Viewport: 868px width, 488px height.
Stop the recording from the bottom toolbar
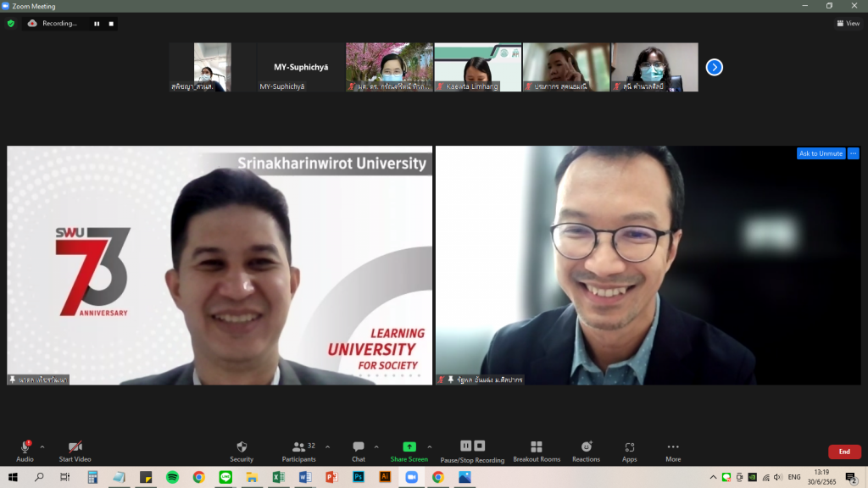pyautogui.click(x=480, y=446)
